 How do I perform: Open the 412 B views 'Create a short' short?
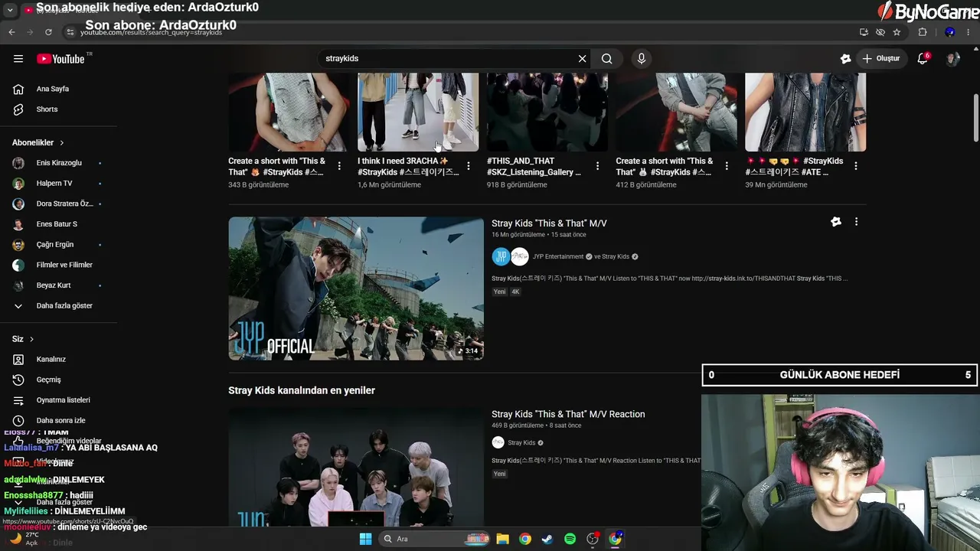pyautogui.click(x=677, y=112)
